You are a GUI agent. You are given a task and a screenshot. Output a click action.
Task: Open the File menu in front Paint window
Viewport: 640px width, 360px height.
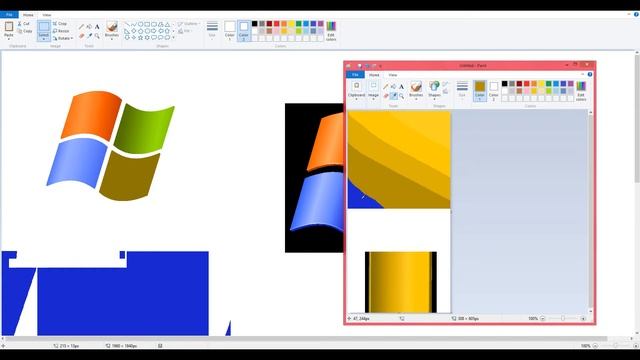pyautogui.click(x=355, y=75)
